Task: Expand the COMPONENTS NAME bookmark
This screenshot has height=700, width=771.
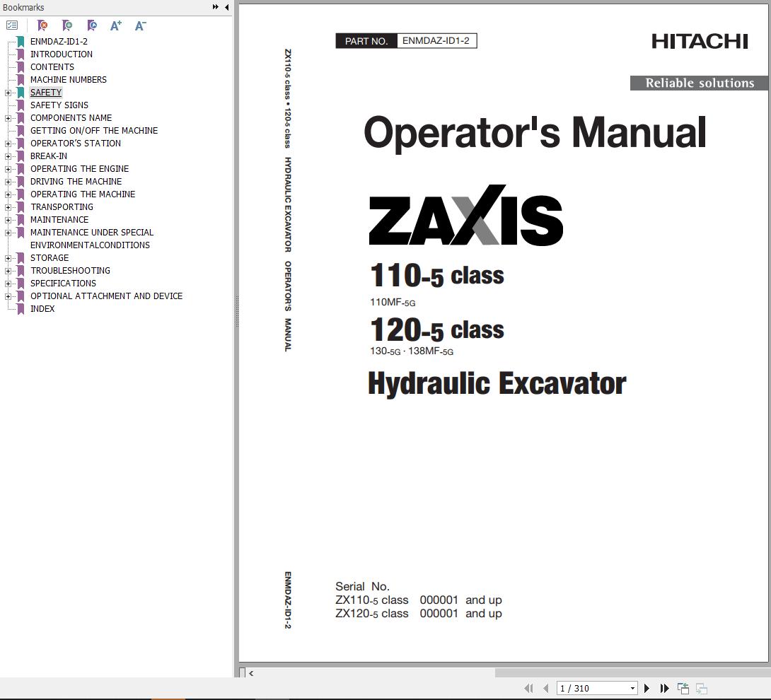Action: [8, 119]
